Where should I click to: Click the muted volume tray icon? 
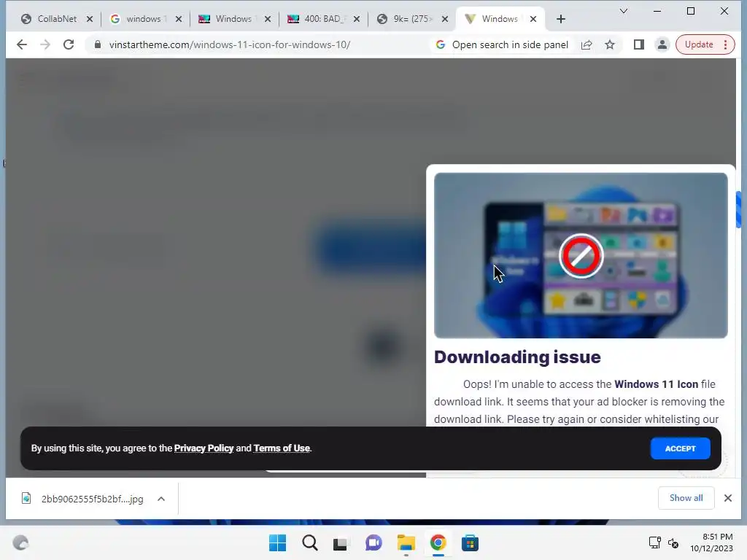[673, 542]
